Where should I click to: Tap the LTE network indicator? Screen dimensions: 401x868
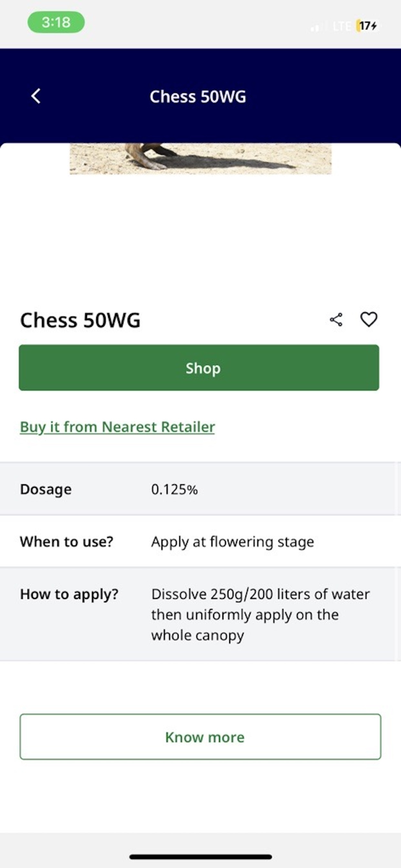point(341,26)
